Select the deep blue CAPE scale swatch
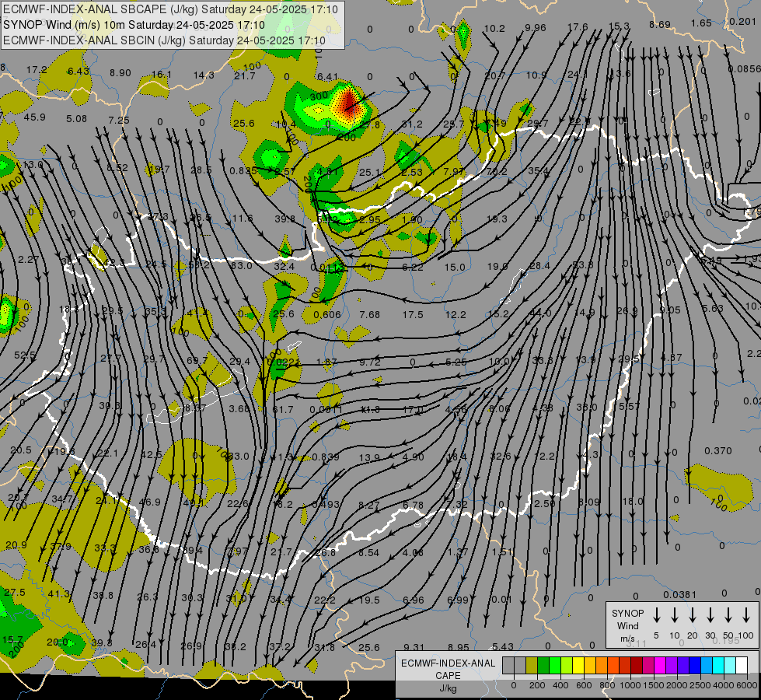The height and width of the screenshot is (700, 761). 695,666
